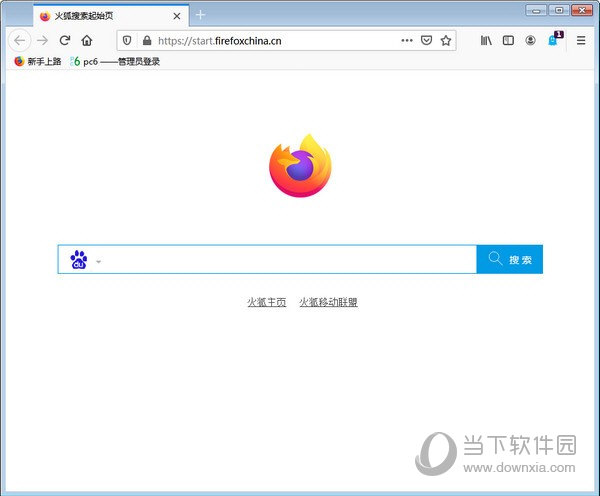The height and width of the screenshot is (496, 600).
Task: Open the Firefox account avatar icon
Action: [530, 40]
